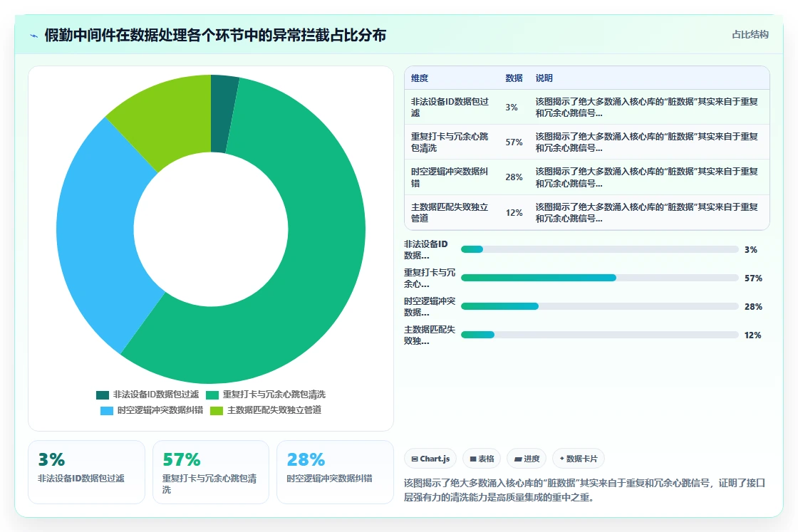The image size is (798, 532).
Task: Click the legend label 主数据匹配失败独立管道
Action: coord(274,410)
